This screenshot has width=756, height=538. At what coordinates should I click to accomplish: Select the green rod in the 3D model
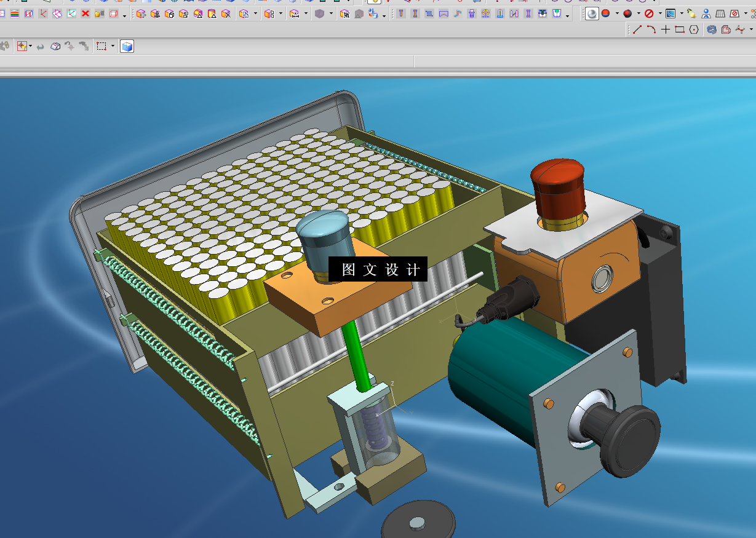tap(357, 355)
